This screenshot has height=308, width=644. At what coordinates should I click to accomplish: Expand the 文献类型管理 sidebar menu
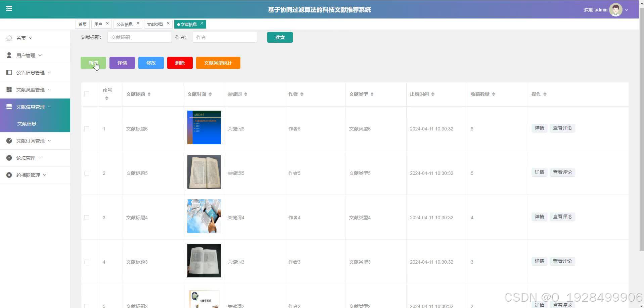coord(49,89)
